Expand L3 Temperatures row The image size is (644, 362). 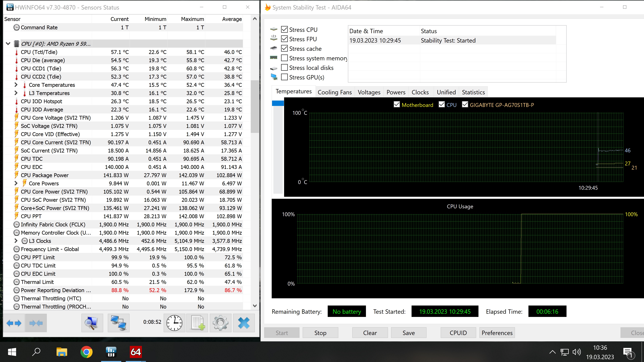coord(16,93)
